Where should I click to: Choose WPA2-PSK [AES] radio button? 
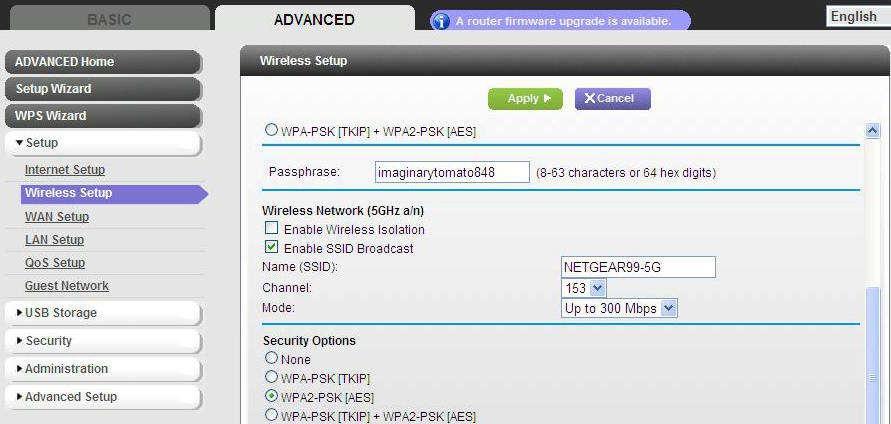coord(272,396)
